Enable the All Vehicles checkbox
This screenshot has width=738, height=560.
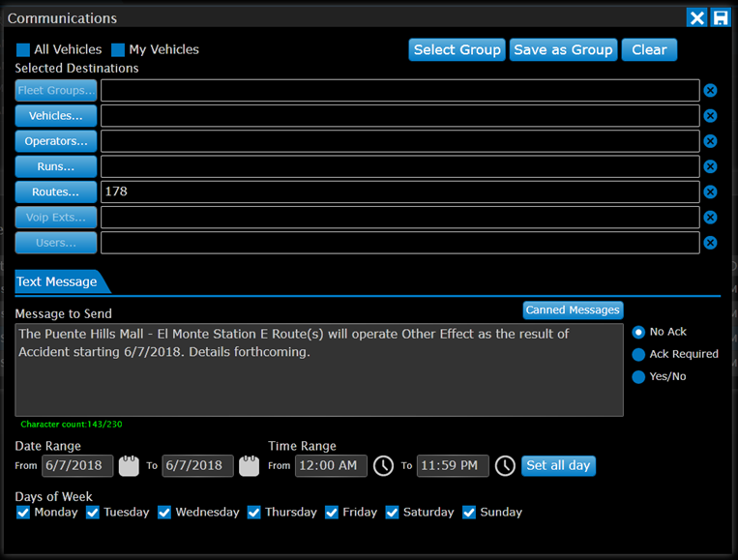point(23,49)
